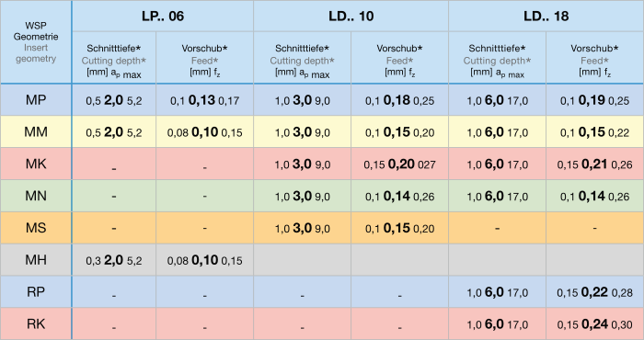Click the WSP Geometrie header cell
The image size is (644, 340).
(x=36, y=42)
